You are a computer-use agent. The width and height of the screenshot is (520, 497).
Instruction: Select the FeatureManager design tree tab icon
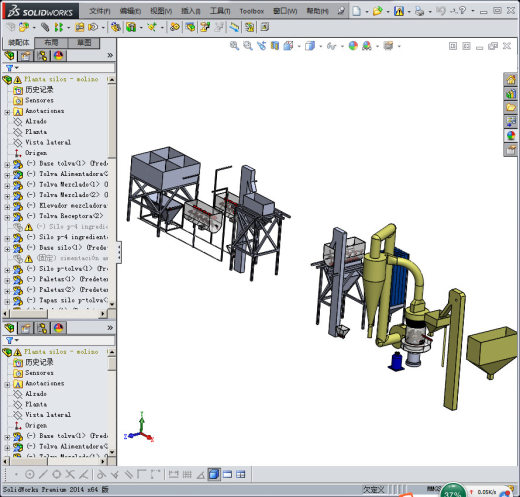coord(10,56)
